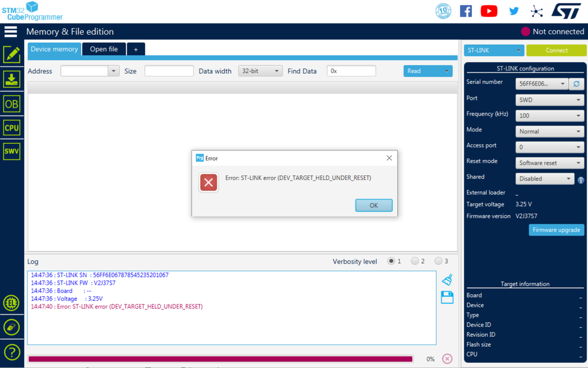Open the help question mark icon
This screenshot has width=588, height=368.
click(12, 352)
